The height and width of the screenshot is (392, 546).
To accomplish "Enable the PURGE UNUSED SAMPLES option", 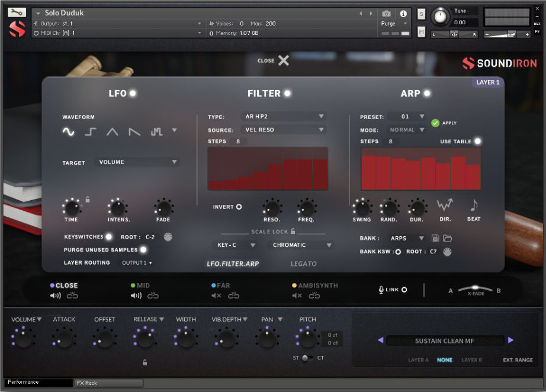I will click(x=142, y=250).
